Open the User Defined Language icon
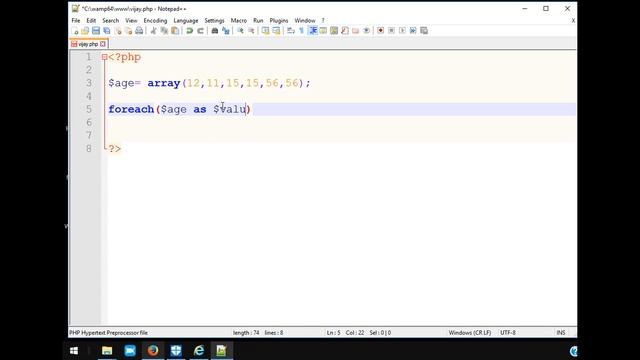The width and height of the screenshot is (640, 360). click(323, 31)
